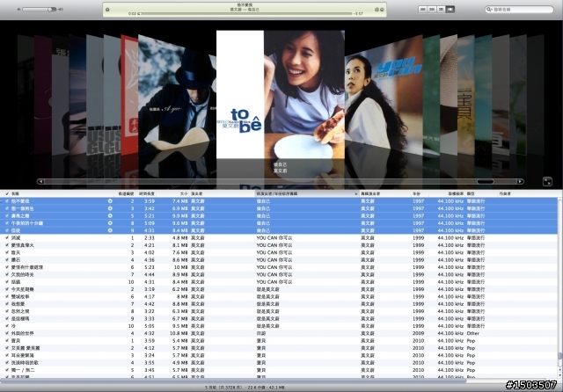Select the 4:17 track row

point(279,296)
